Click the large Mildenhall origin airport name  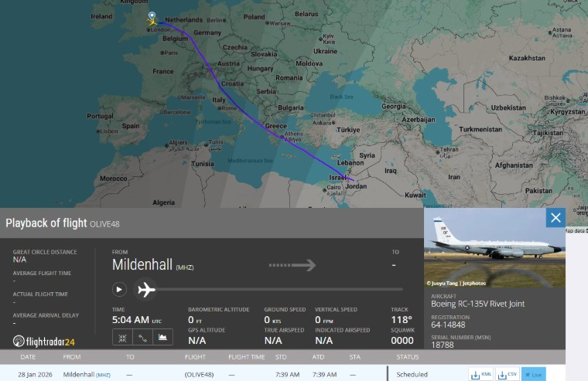pos(145,264)
